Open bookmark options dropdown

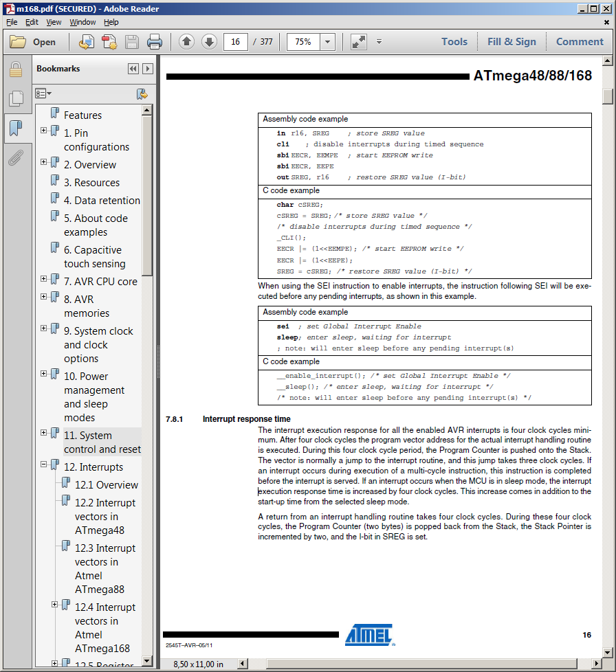(x=43, y=93)
